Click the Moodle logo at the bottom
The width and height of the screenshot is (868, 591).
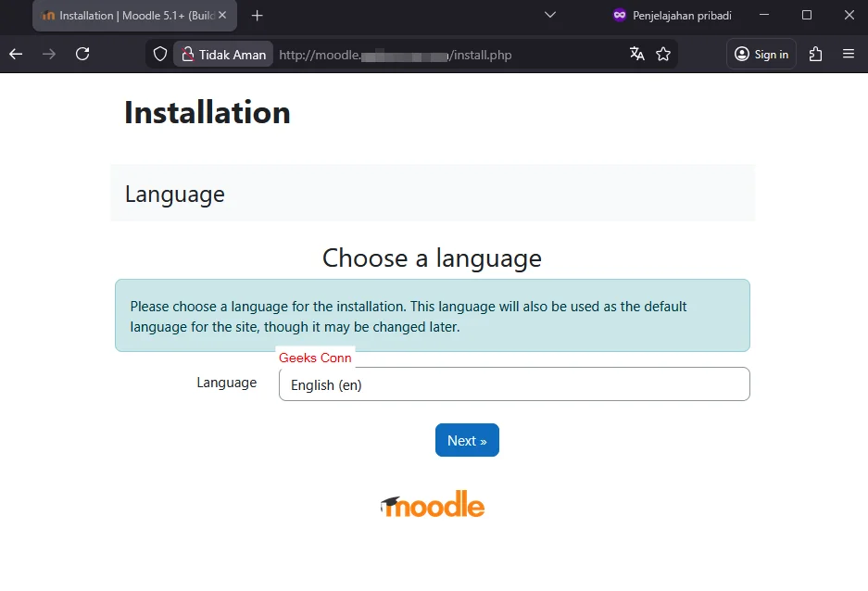pos(432,504)
